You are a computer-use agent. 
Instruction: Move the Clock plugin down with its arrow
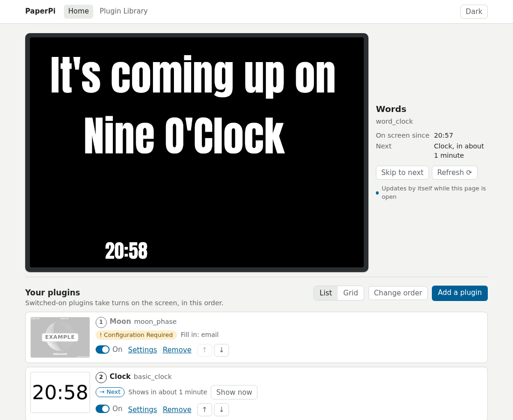[222, 410]
